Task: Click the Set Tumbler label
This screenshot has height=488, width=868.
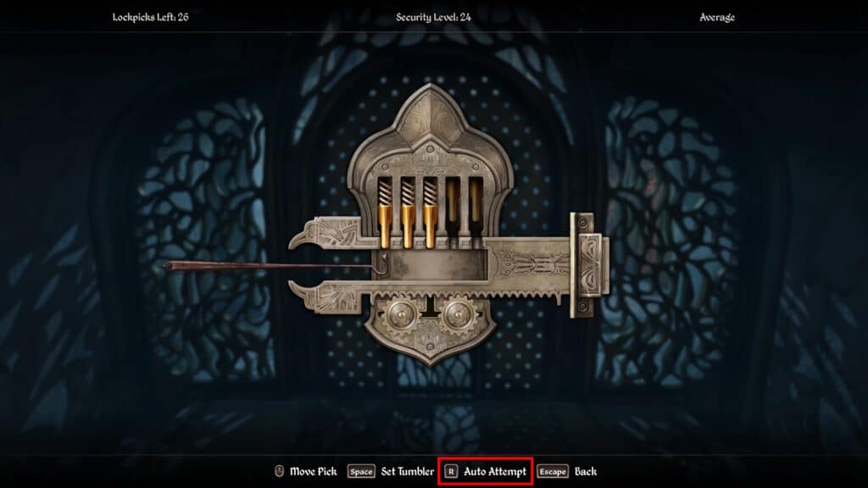Action: pyautogui.click(x=408, y=472)
